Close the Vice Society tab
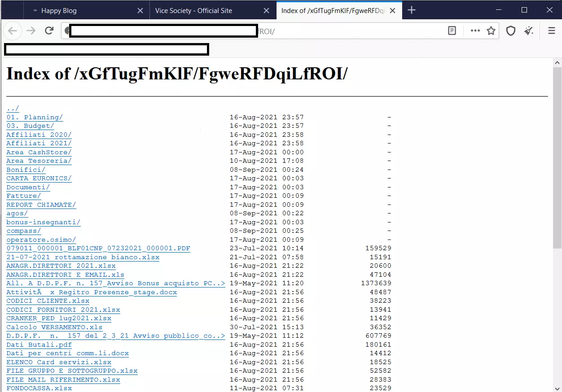 click(x=267, y=10)
